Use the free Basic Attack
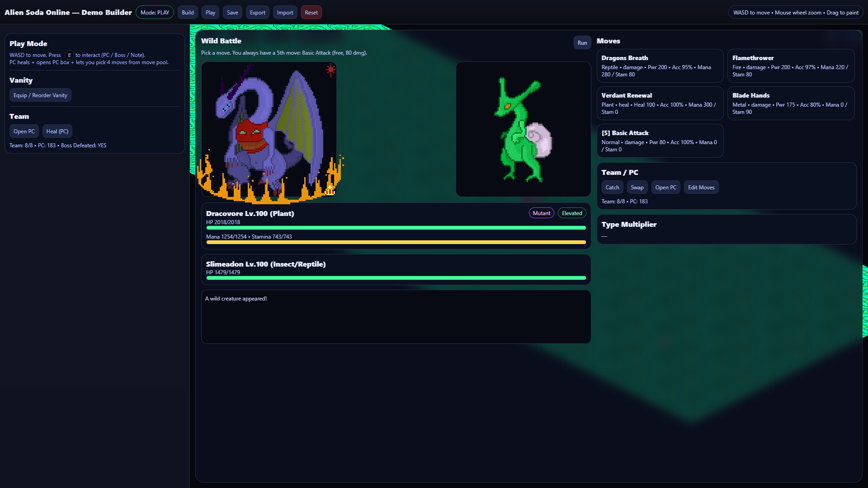 coord(660,141)
